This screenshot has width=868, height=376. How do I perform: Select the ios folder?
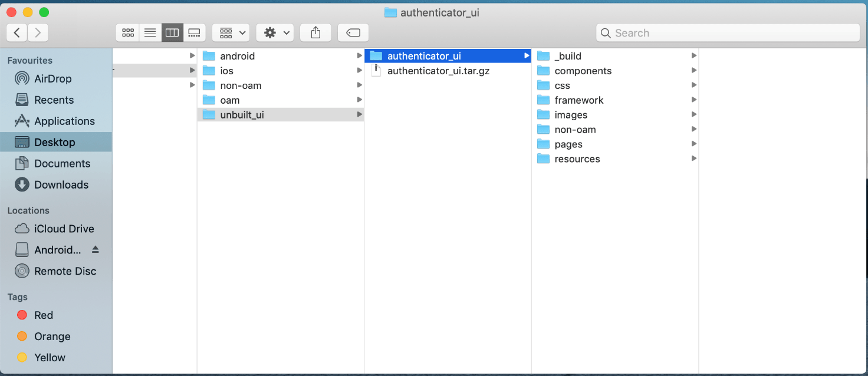280,71
